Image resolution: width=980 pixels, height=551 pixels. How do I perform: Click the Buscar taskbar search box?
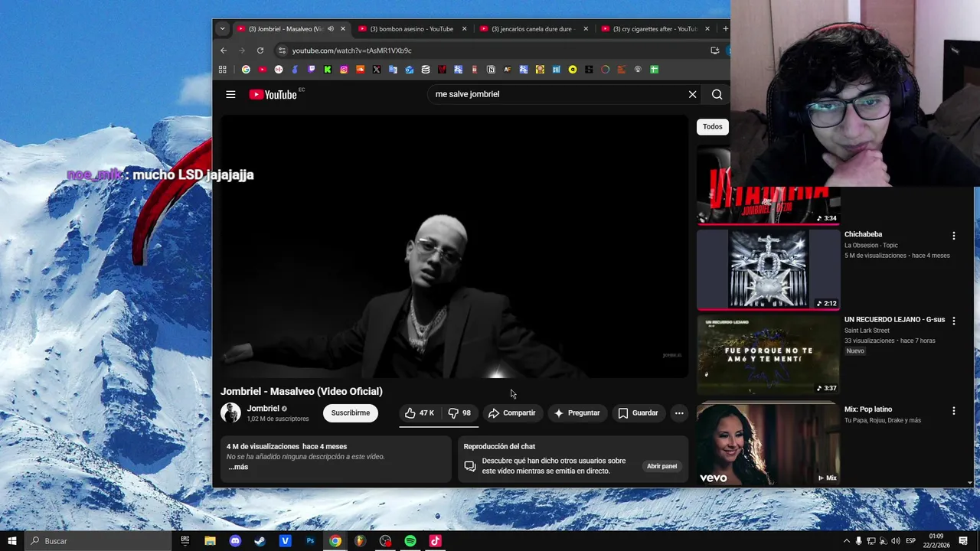pyautogui.click(x=100, y=541)
